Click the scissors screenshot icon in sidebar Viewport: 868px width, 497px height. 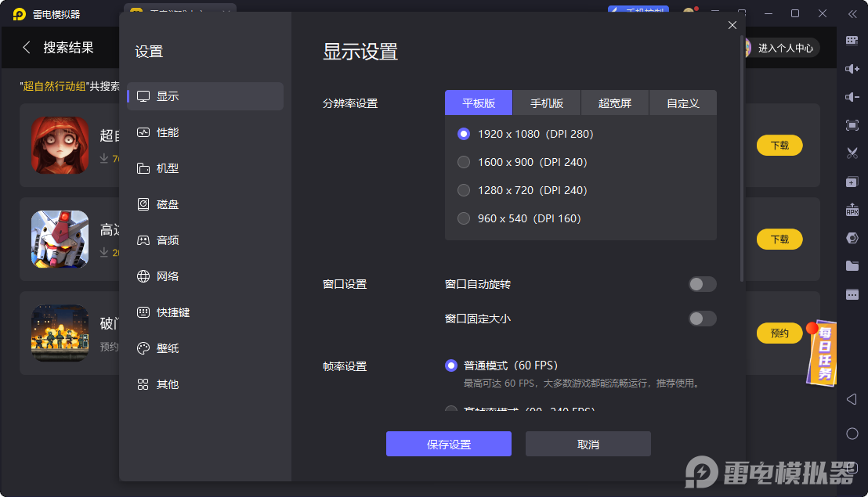pos(852,153)
